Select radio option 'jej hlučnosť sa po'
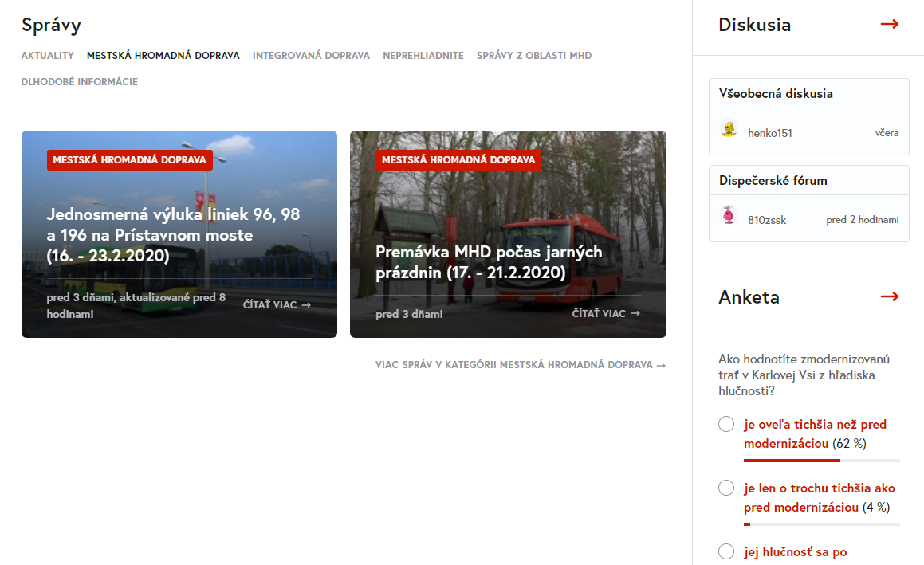Viewport: 924px width, 565px height. pos(726,551)
